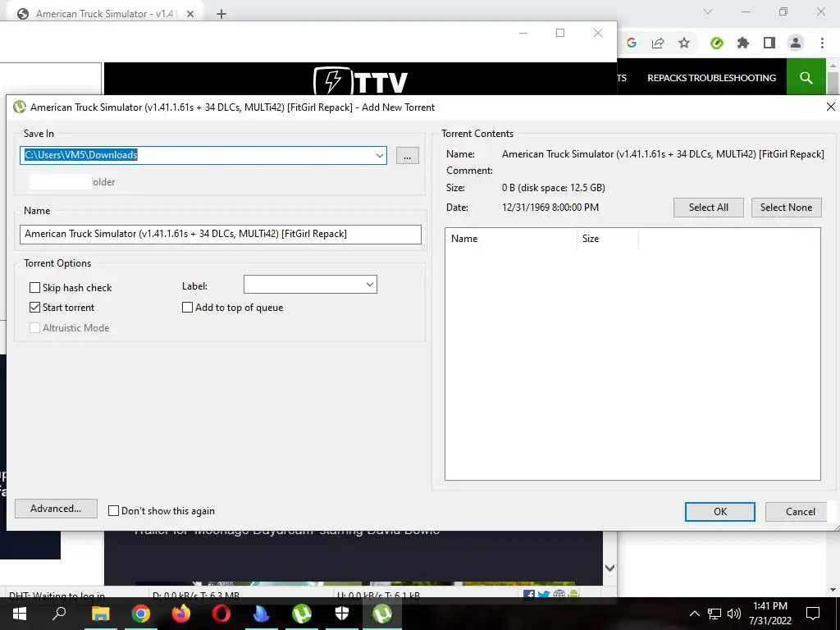
Task: Sort torrent contents by Size column
Action: click(608, 239)
